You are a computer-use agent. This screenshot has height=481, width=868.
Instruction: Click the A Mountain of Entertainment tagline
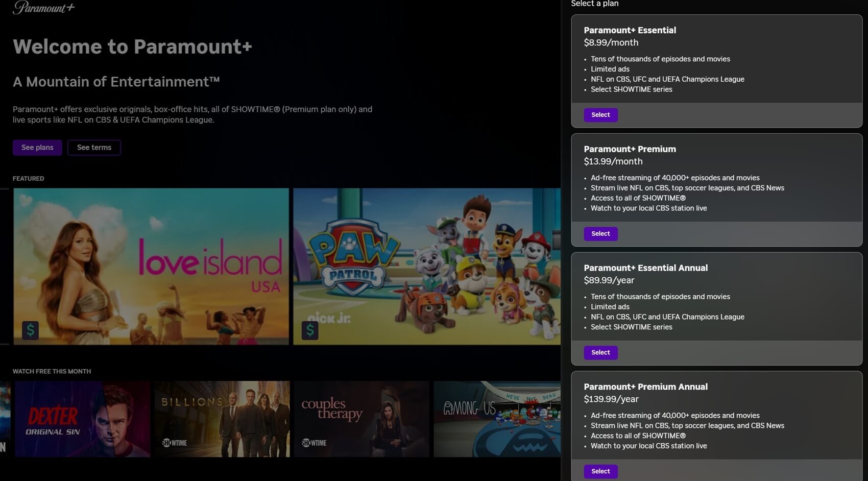[x=116, y=82]
